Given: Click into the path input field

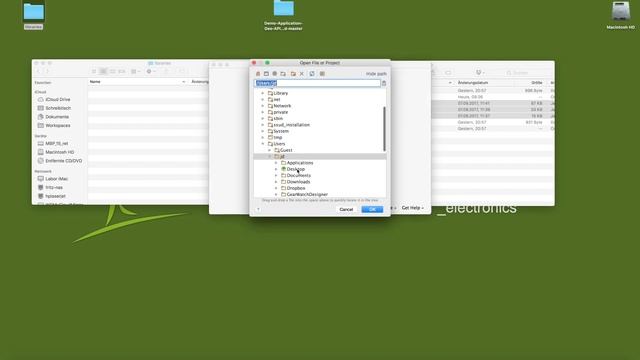Looking at the screenshot, I should click(x=317, y=83).
